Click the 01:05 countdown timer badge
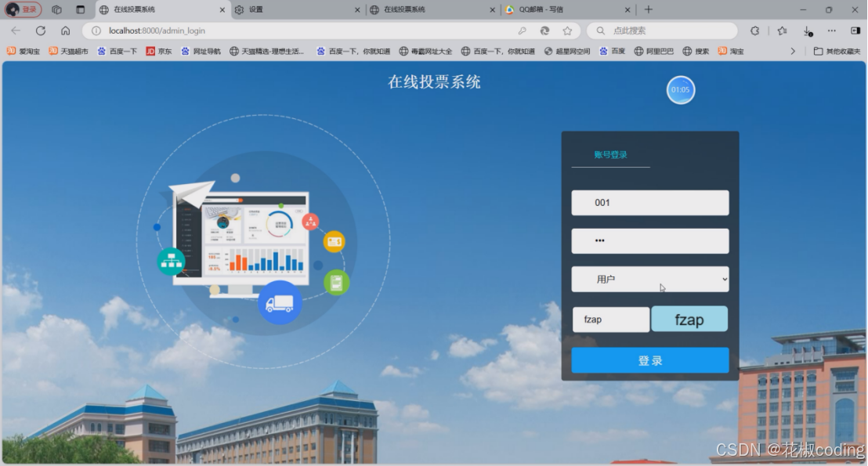This screenshot has width=868, height=466. coord(680,89)
